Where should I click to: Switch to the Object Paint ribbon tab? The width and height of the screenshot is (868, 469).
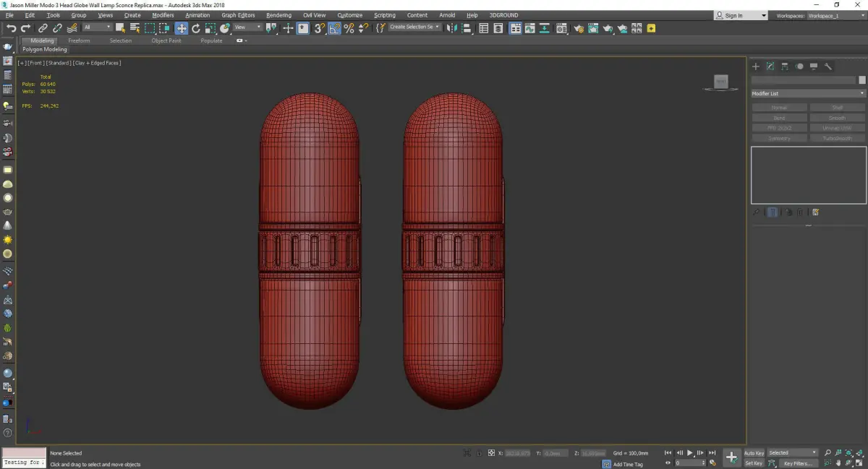166,41
